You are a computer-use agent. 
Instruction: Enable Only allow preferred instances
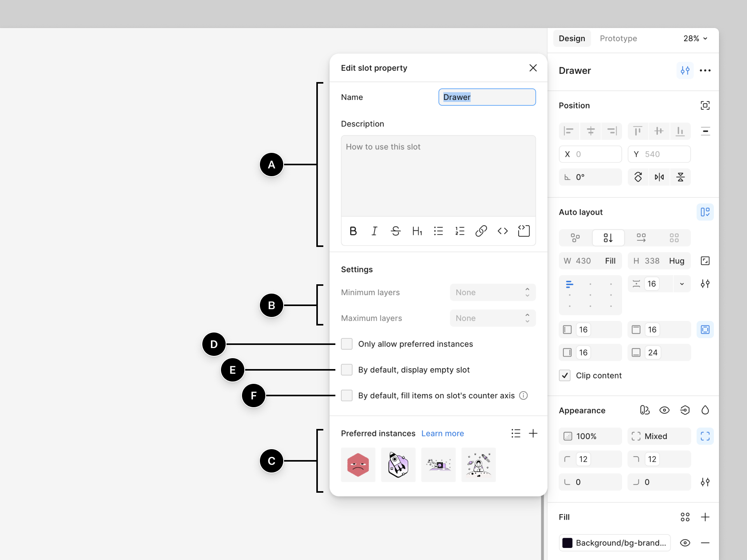(x=347, y=344)
